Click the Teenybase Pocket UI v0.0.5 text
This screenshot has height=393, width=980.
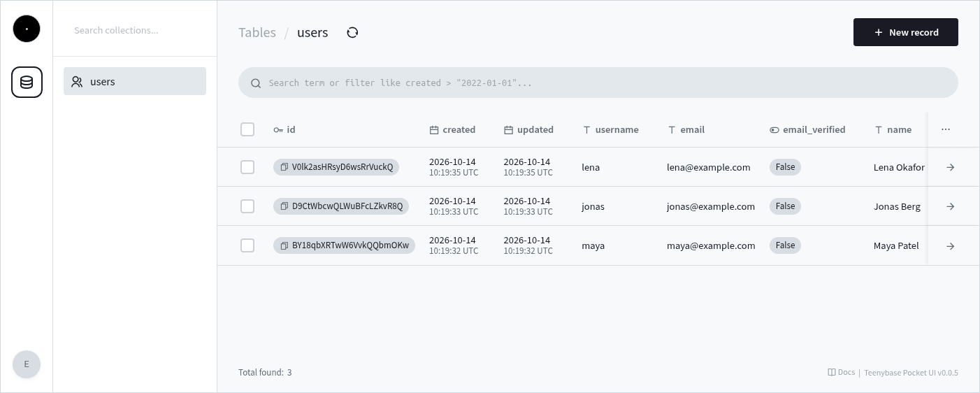coord(911,373)
